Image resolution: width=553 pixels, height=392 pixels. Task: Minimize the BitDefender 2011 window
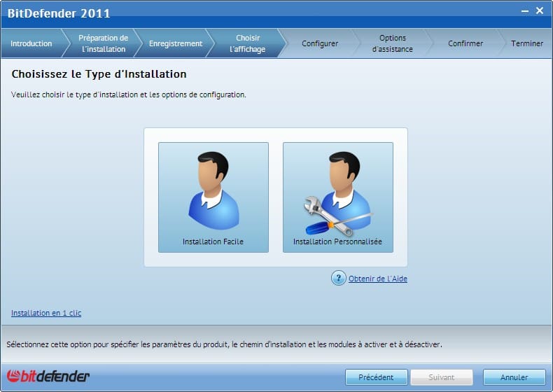click(525, 11)
